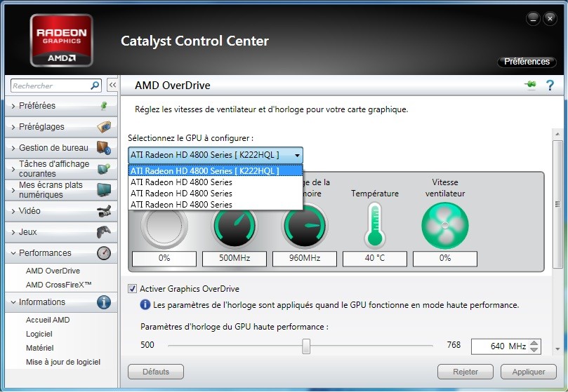Click the GPU activity 0% gauge dial

tap(164, 227)
